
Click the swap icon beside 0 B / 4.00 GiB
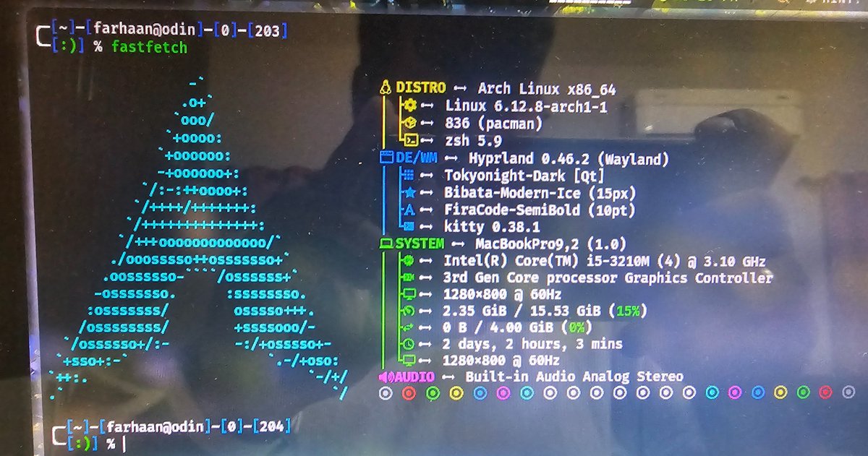pos(407,327)
